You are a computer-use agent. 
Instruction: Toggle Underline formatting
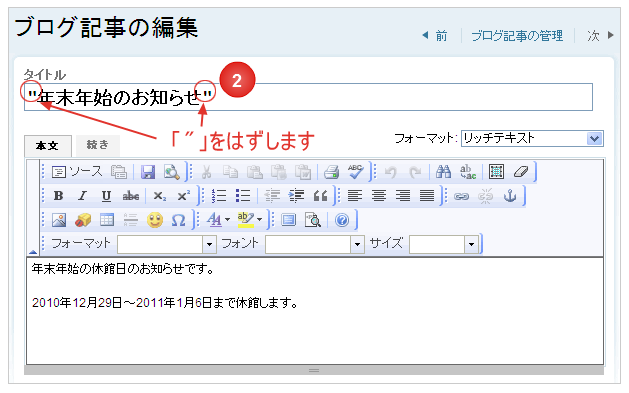[106, 196]
